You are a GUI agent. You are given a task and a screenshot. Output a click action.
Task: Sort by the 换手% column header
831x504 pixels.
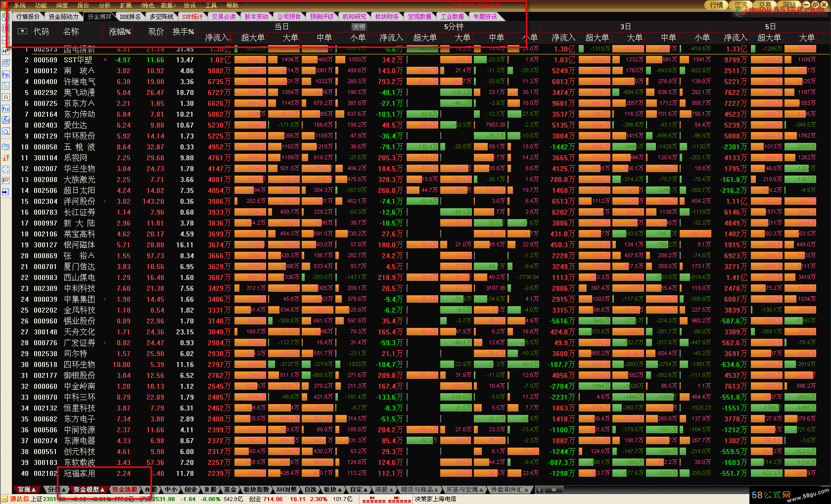[183, 32]
